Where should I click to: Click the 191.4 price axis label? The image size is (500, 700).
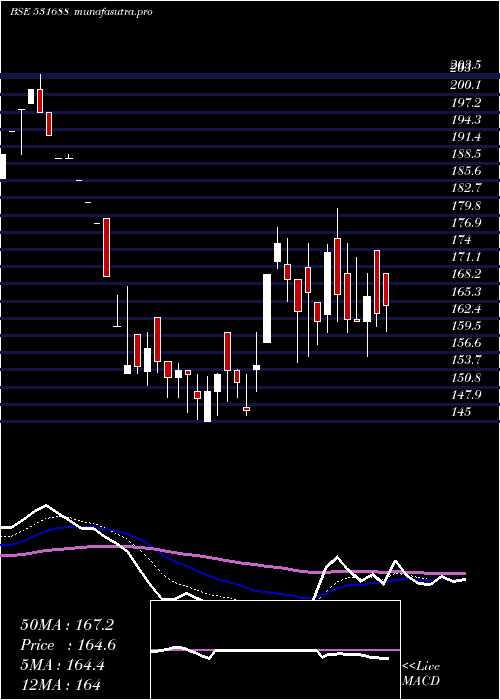point(466,137)
